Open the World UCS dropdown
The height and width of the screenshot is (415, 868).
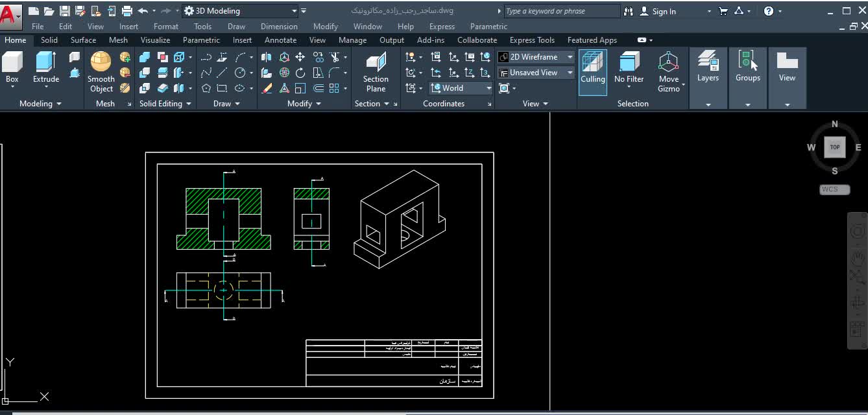[x=461, y=88]
